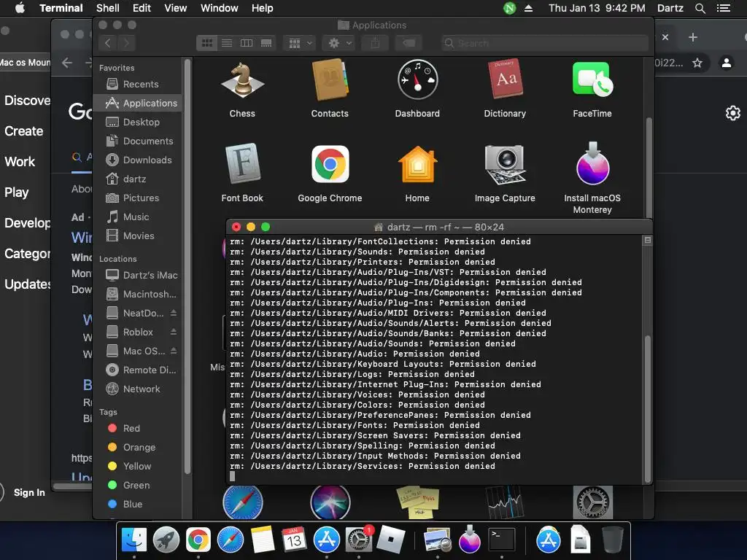Click Finder edit tags toolbar button
747x560 pixels.
[409, 43]
